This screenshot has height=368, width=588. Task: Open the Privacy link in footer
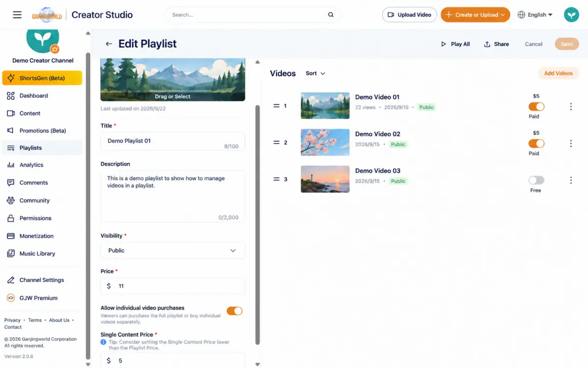[12, 320]
